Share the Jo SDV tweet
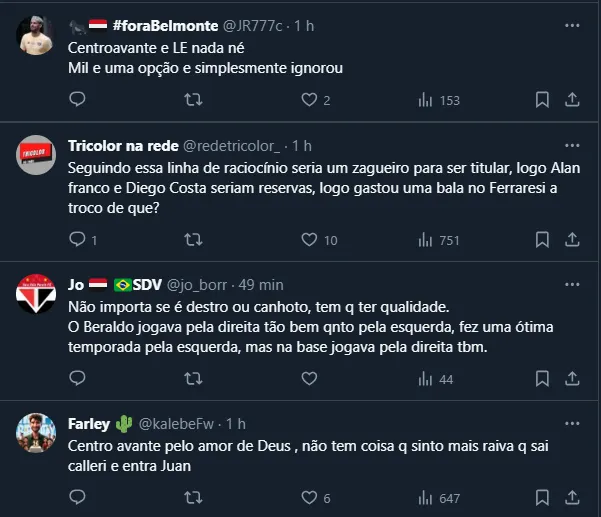601x517 pixels. [573, 379]
